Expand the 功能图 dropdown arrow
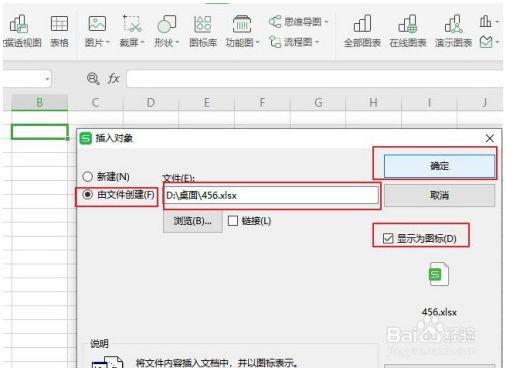506x371 pixels. (x=258, y=43)
